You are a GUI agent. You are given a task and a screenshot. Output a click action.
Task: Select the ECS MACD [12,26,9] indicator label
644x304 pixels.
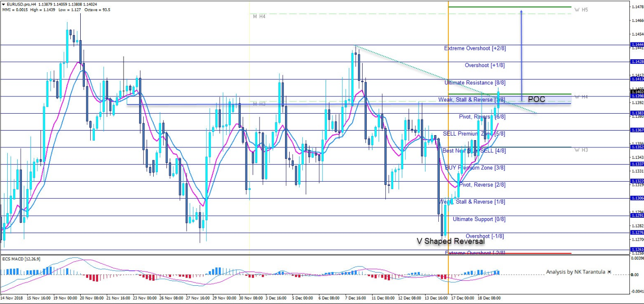point(21,259)
